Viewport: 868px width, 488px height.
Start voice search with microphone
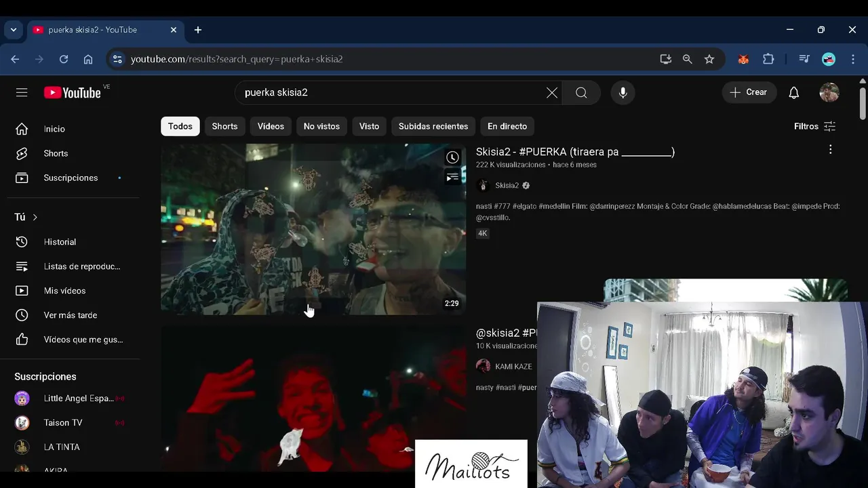tap(623, 93)
